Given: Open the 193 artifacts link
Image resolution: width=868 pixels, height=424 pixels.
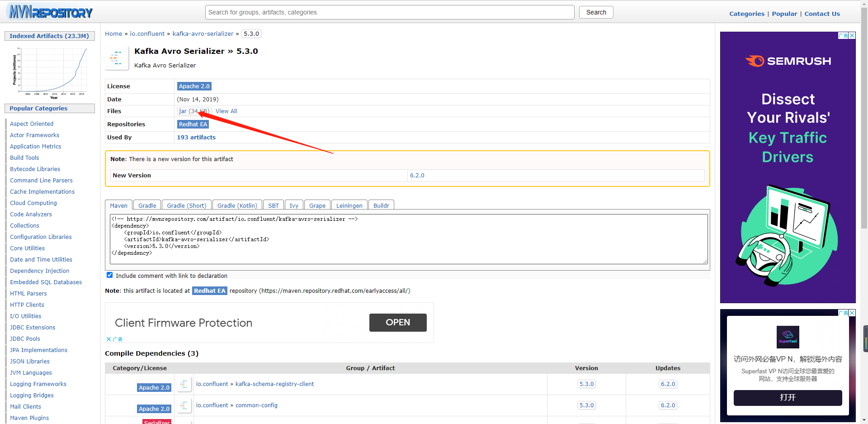Looking at the screenshot, I should 196,137.
